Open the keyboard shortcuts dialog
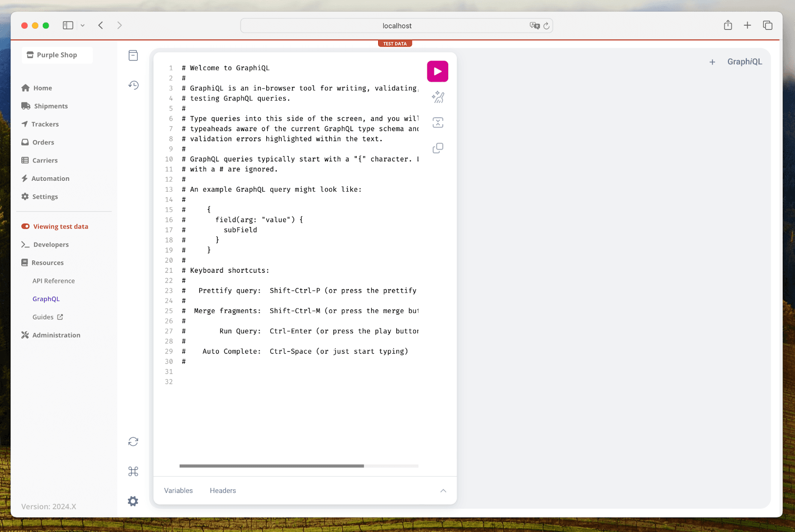The height and width of the screenshot is (532, 795). pos(133,471)
